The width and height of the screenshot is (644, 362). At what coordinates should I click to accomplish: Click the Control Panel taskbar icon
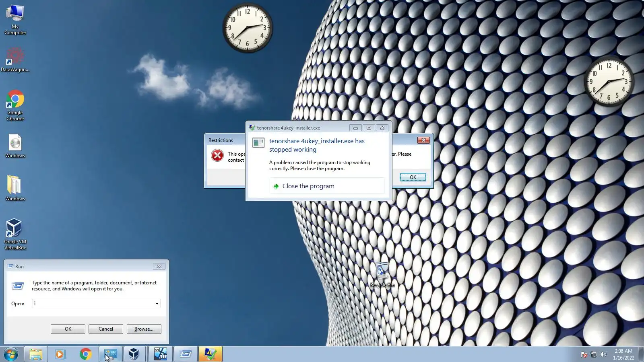(110, 354)
